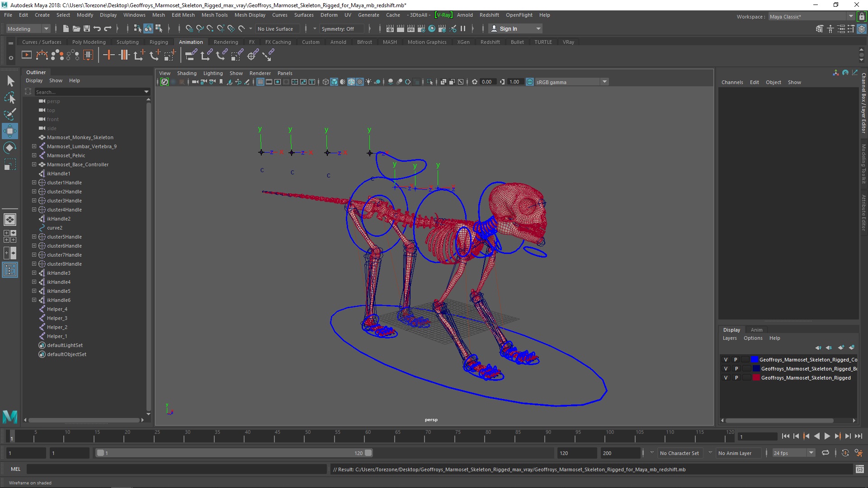The height and width of the screenshot is (488, 868).
Task: Toggle visibility of Geoffroys_Marmoset_Skeleton_Rigged layer
Action: (x=726, y=378)
